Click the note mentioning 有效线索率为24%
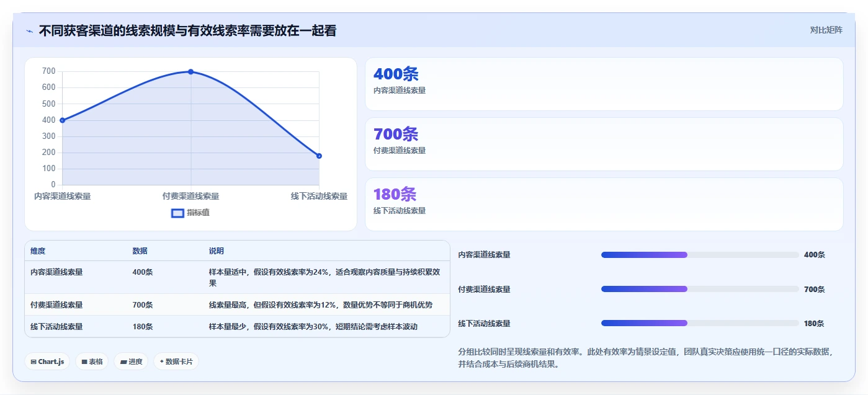 [325, 277]
